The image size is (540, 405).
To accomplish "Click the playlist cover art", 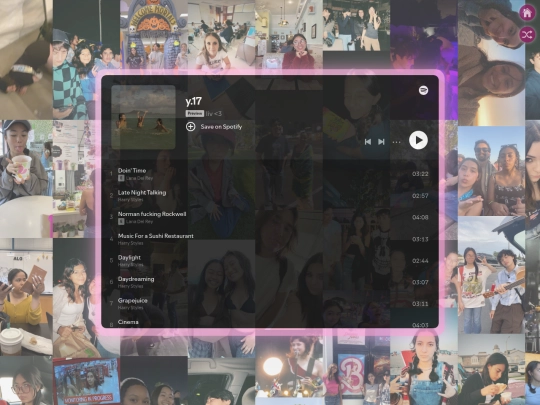I will tap(143, 117).
